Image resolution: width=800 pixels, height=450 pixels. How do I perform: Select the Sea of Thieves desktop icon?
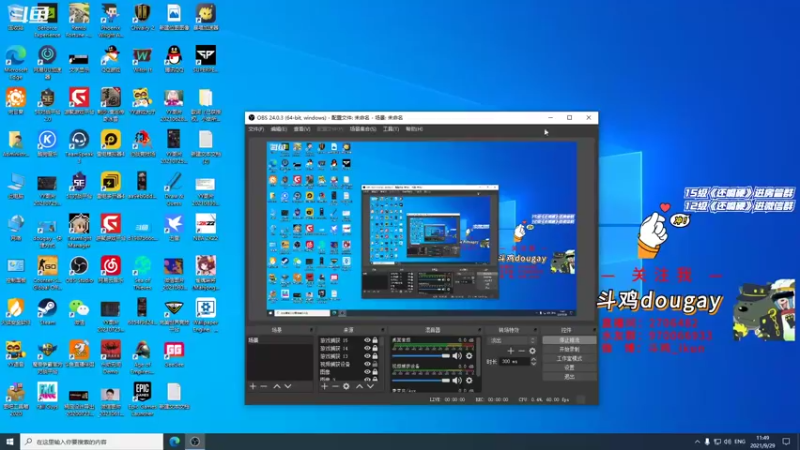142,273
